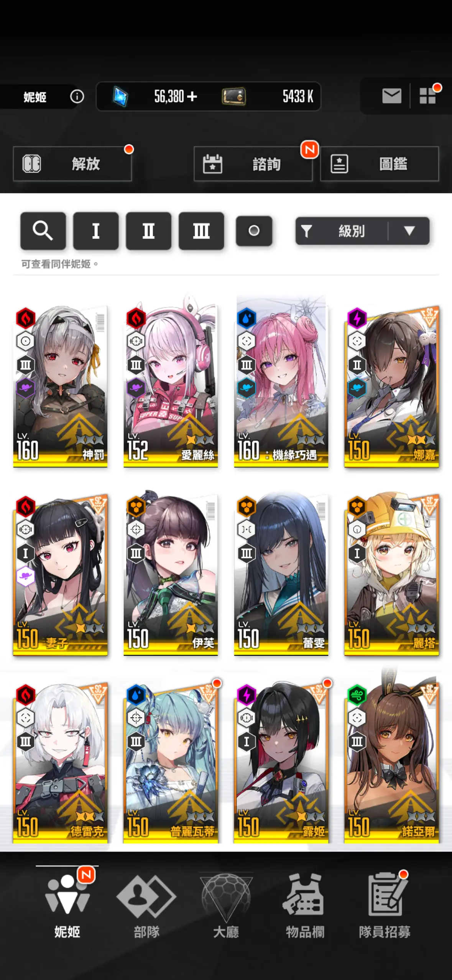Tap the info icon beside 妮姬
The height and width of the screenshot is (980, 452).
[x=77, y=96]
